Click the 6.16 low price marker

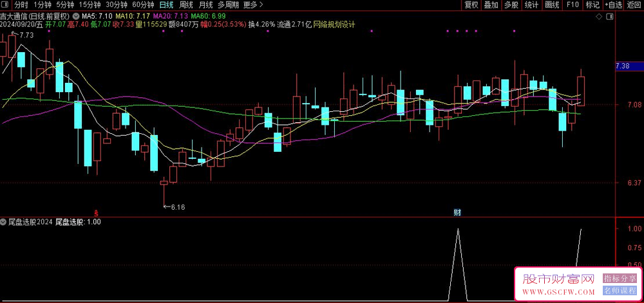coord(176,207)
